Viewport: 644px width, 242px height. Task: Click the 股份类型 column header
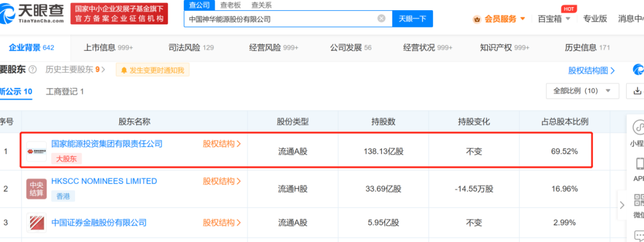pyautogui.click(x=292, y=122)
